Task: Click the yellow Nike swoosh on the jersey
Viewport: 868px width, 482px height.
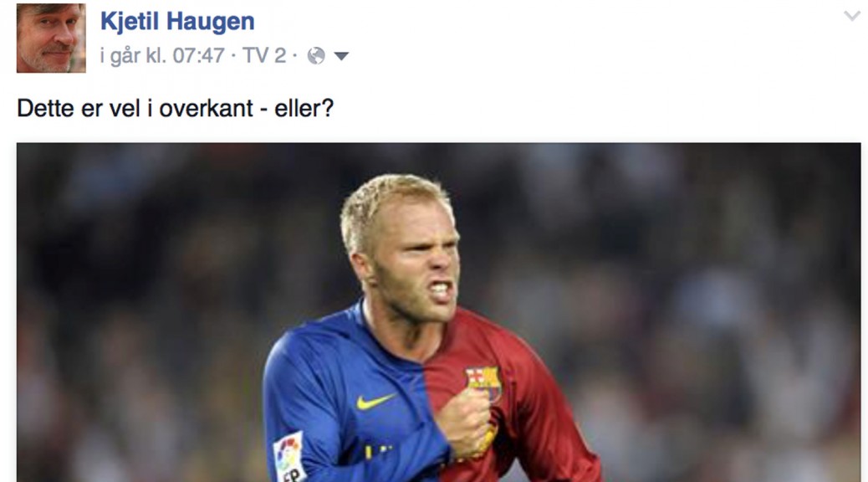Action: tap(375, 401)
